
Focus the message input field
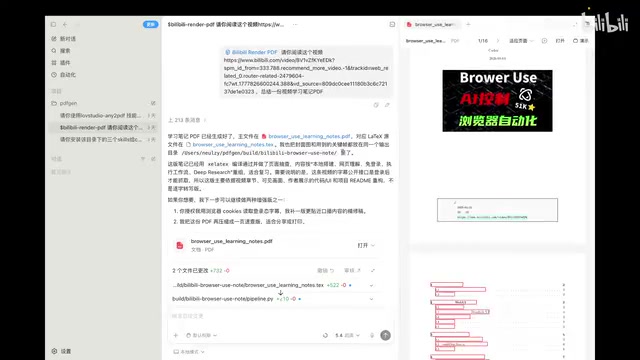280,316
